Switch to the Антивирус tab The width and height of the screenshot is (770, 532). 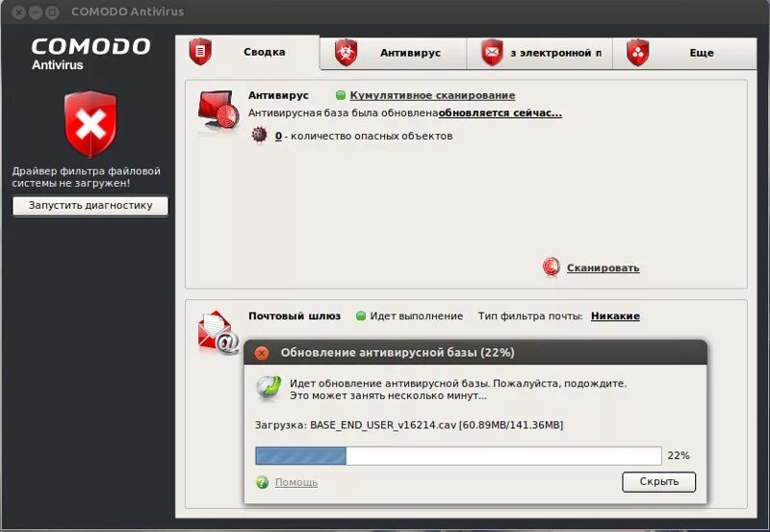393,53
